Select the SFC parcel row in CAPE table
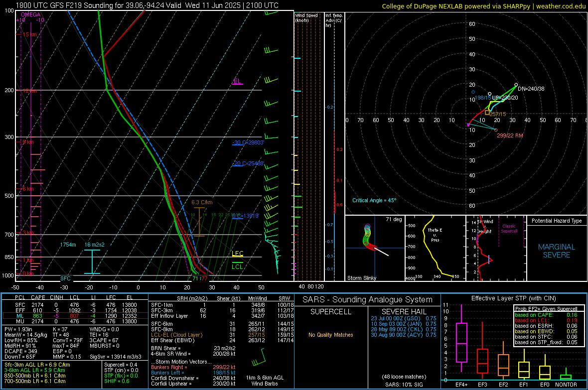The width and height of the screenshot is (588, 390). tap(75, 305)
